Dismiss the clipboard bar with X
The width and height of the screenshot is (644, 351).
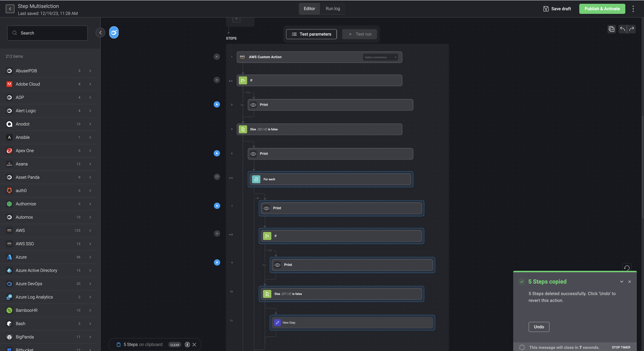[x=194, y=345]
